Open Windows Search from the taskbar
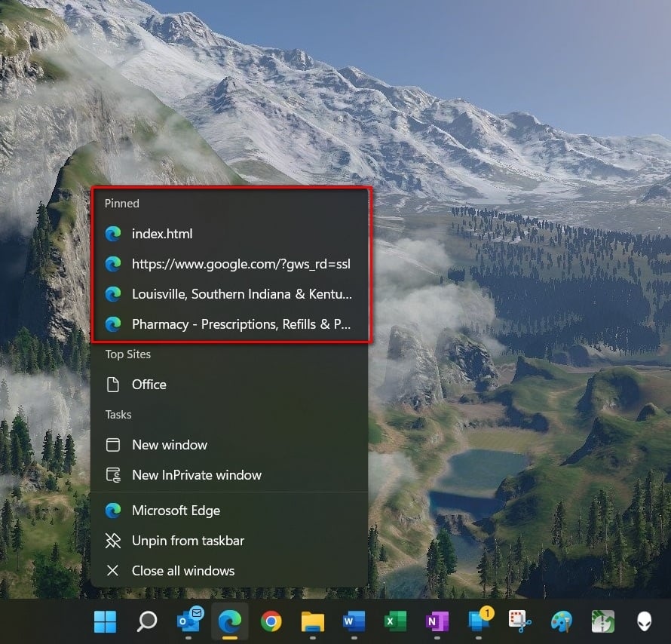The width and height of the screenshot is (671, 644). (146, 621)
